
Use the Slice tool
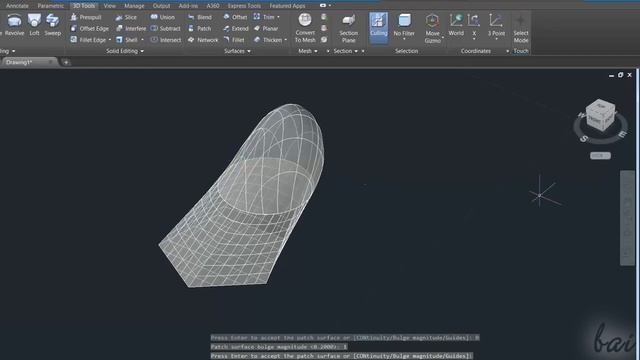pyautogui.click(x=126, y=17)
